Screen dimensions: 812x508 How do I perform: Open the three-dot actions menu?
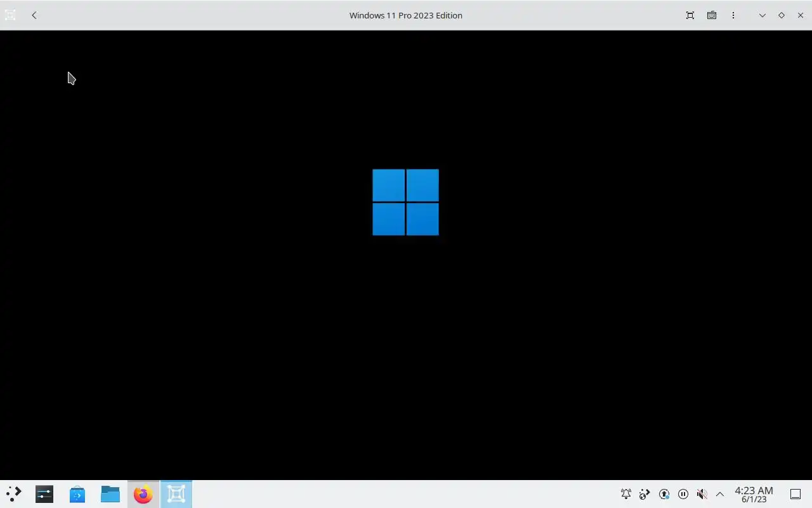click(x=733, y=15)
